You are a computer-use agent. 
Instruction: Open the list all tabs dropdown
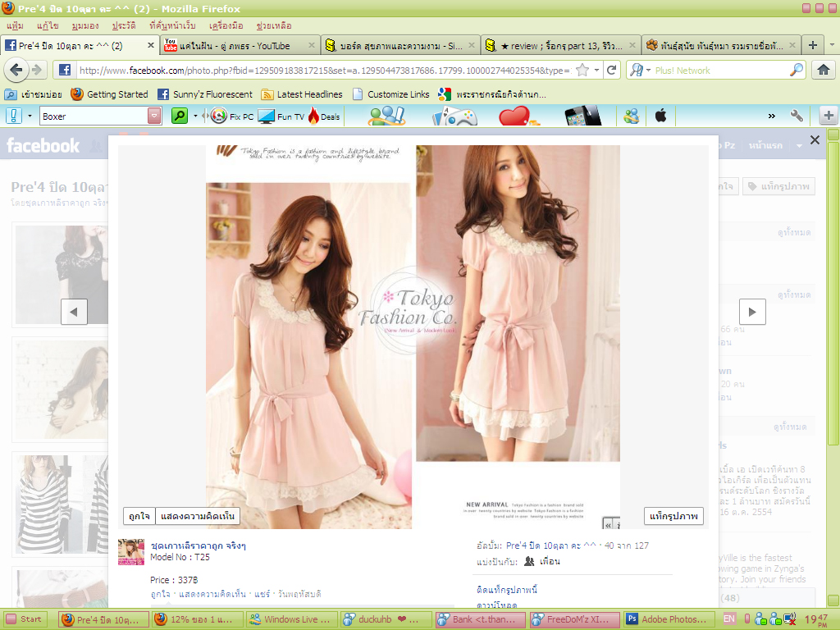[x=832, y=45]
